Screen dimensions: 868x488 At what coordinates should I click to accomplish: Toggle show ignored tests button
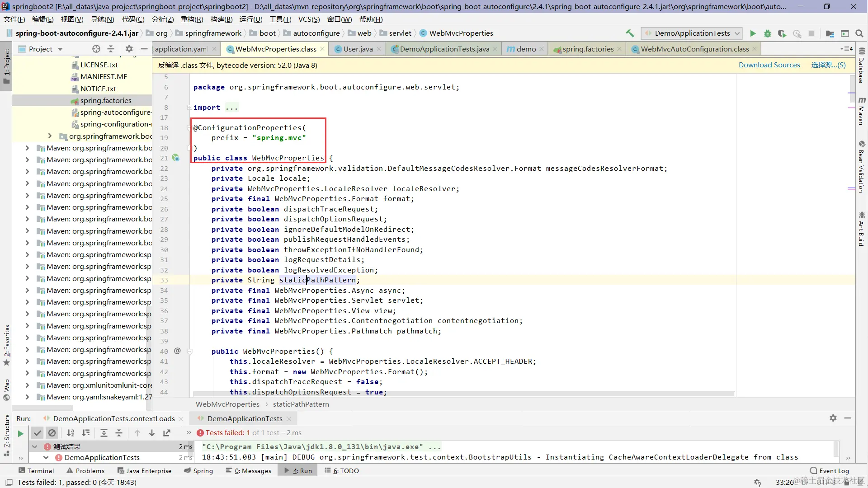click(52, 433)
